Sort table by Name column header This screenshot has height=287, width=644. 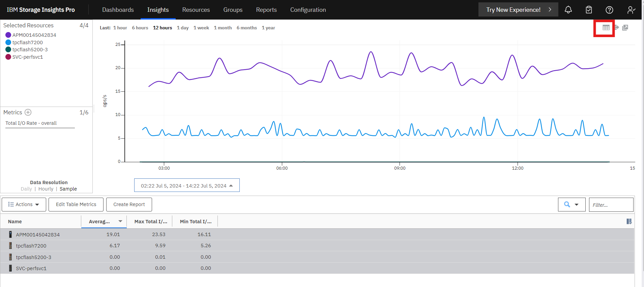[15, 222]
